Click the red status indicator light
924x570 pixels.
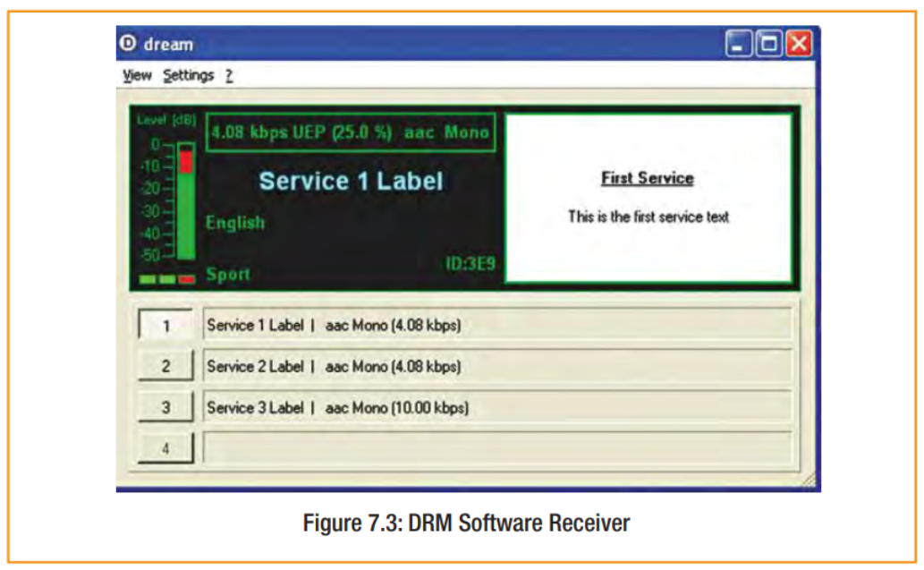coord(187,279)
